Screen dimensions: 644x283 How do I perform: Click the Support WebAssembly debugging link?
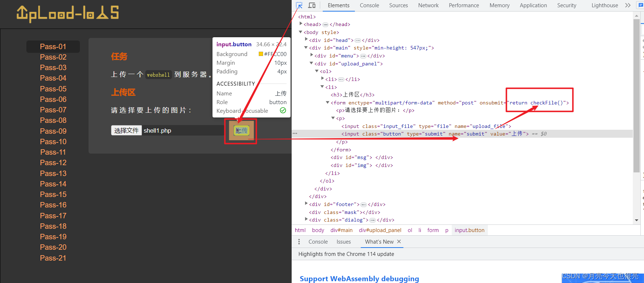tap(359, 278)
